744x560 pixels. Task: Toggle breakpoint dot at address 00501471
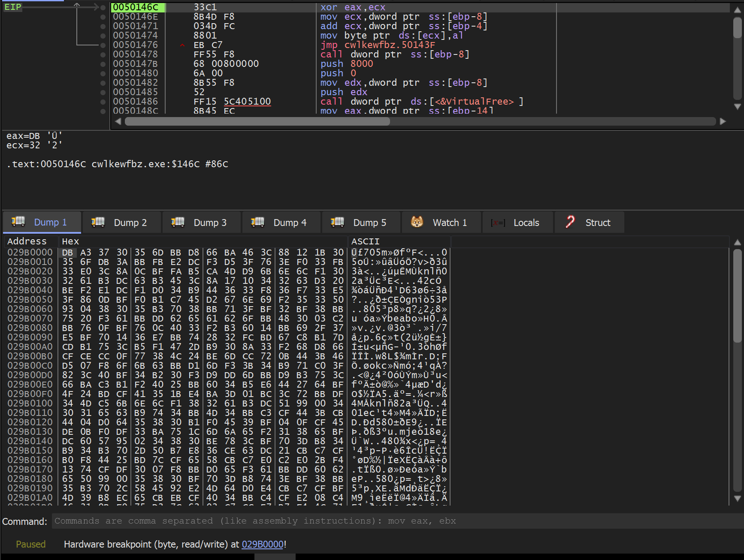point(103,26)
